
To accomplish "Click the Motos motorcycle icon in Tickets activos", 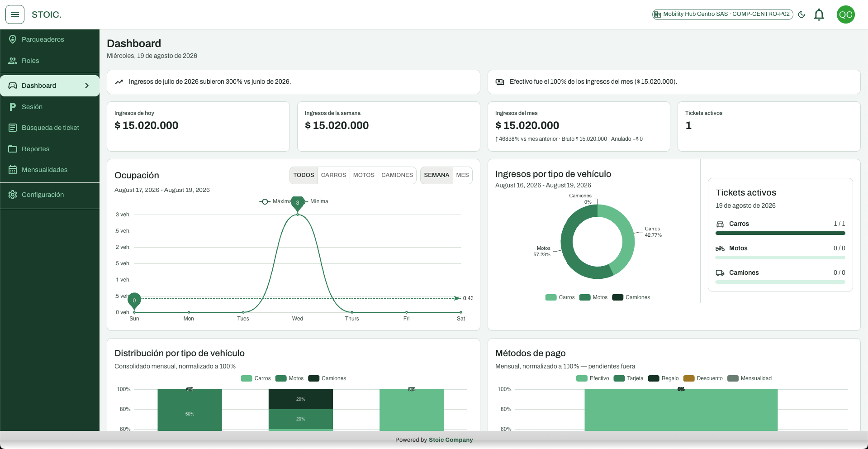I will [720, 248].
